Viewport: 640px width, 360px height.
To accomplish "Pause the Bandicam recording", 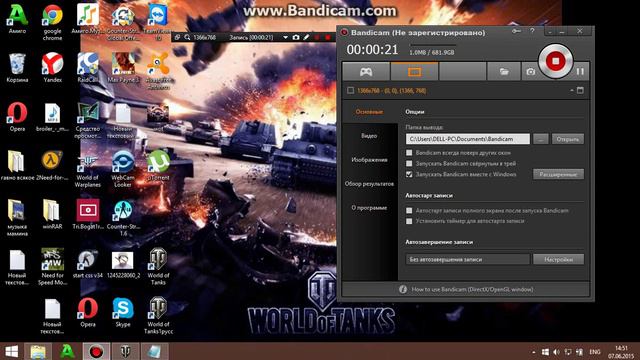I will pos(580,71).
